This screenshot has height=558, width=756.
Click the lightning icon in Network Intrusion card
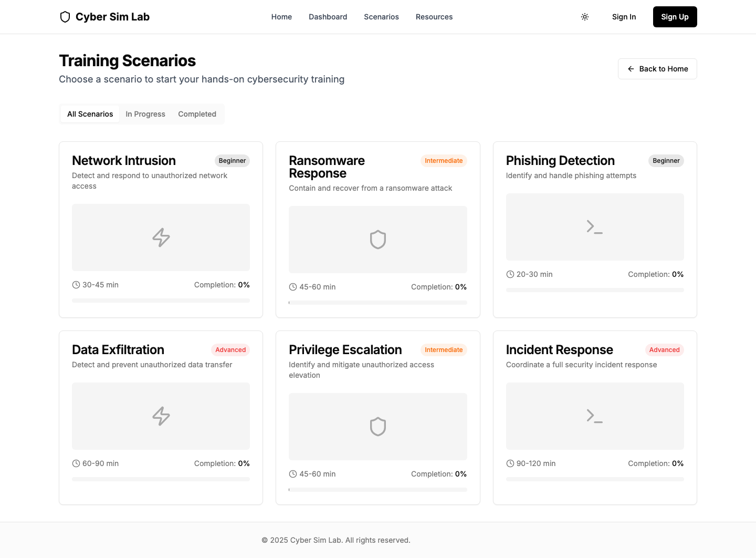pos(161,237)
